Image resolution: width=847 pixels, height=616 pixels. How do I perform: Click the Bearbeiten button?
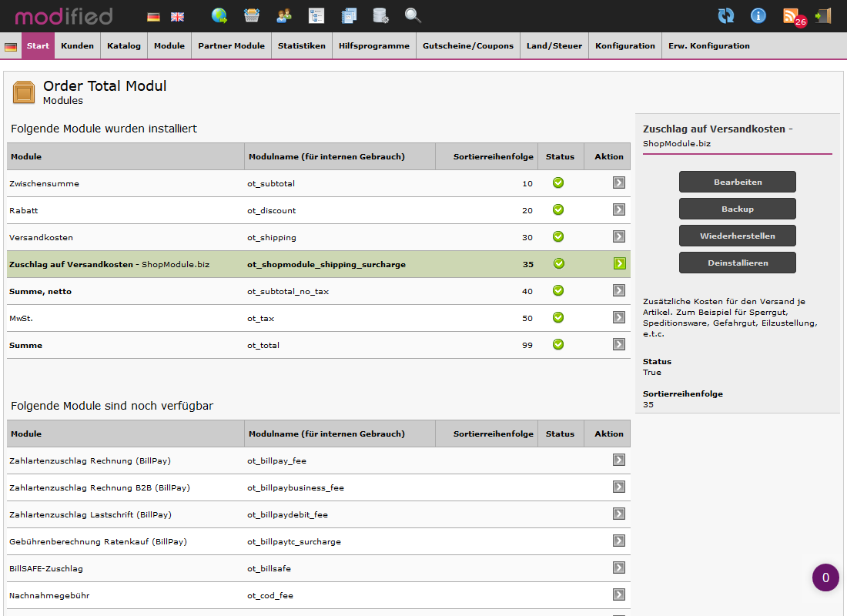[737, 182]
